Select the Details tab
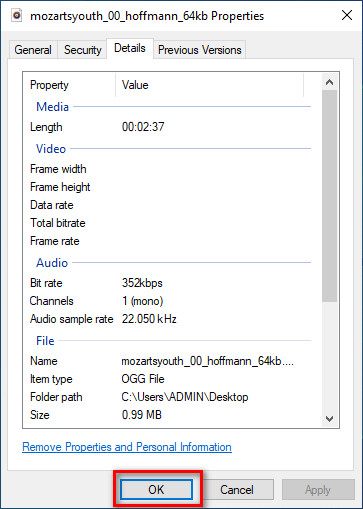The height and width of the screenshot is (509, 363). point(130,48)
